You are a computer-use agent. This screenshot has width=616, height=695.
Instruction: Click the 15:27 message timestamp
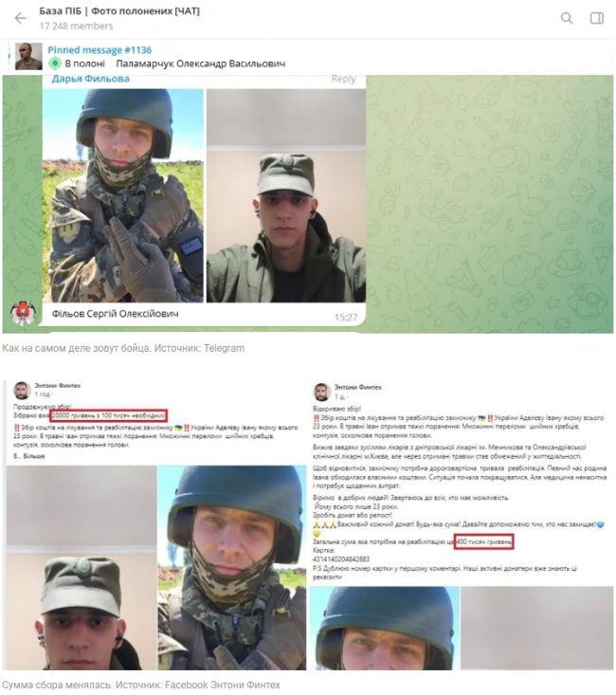click(346, 318)
